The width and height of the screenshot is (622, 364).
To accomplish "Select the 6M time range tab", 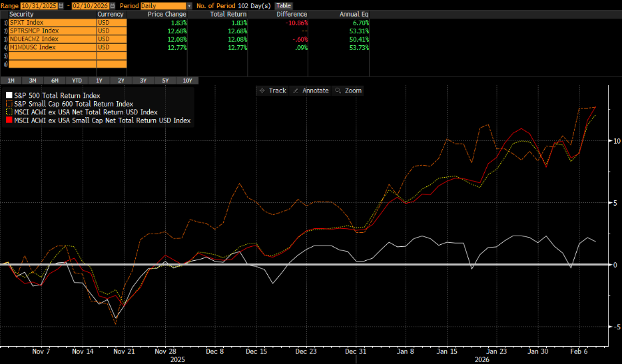I will [x=55, y=81].
